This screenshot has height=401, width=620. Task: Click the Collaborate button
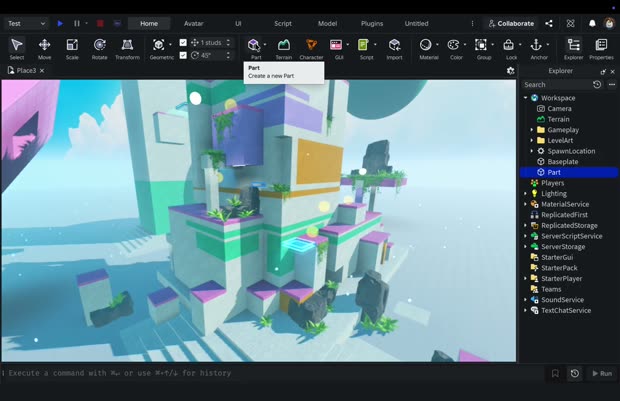point(511,23)
